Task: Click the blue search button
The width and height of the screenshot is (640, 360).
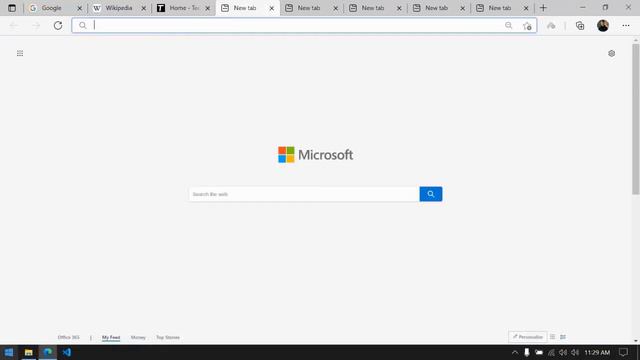Action: coord(431,194)
